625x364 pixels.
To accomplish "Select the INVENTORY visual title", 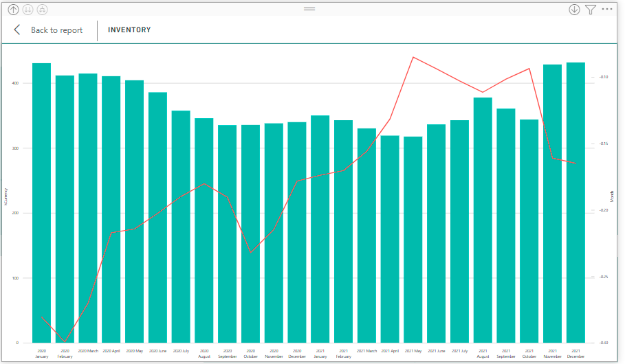I will point(129,30).
